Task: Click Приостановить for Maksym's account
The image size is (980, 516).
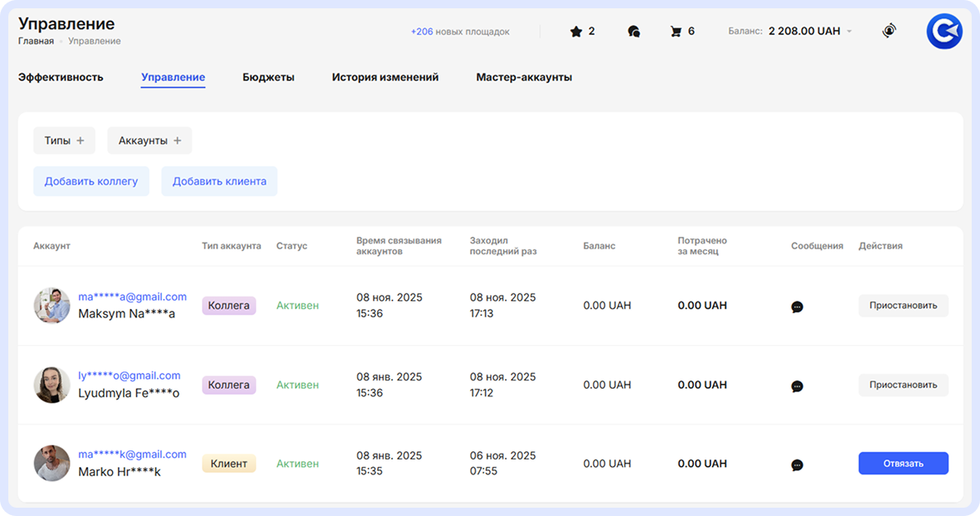Action: point(903,306)
